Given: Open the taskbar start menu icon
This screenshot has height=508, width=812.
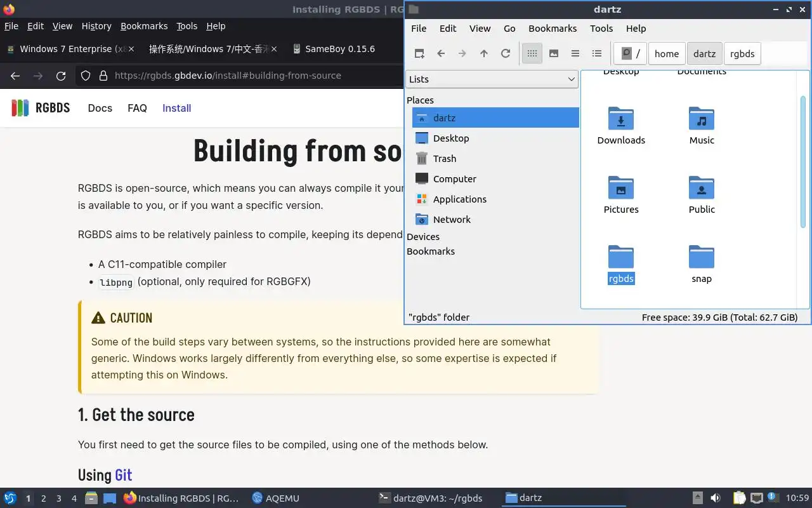Looking at the screenshot, I should point(10,498).
